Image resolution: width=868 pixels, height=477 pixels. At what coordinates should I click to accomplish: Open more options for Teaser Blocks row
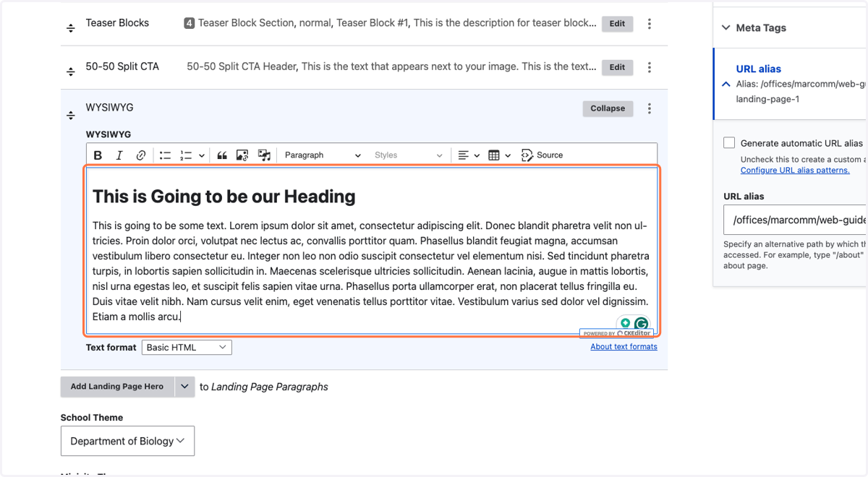(650, 24)
